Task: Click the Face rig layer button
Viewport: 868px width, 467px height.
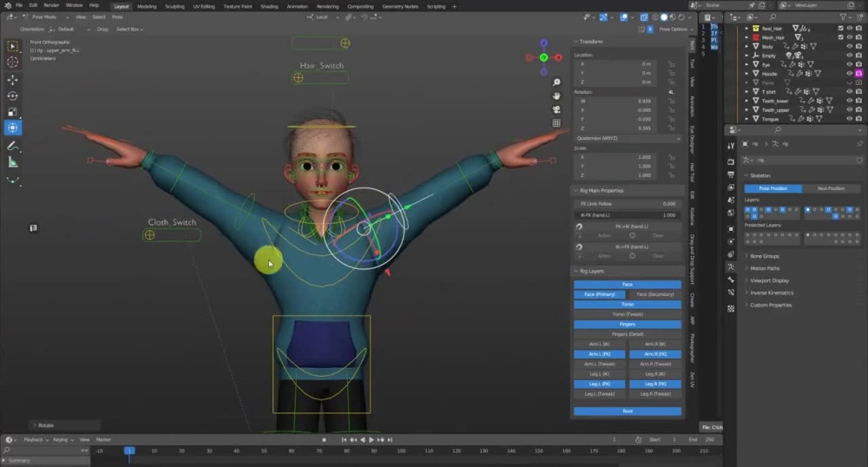Action: (628, 285)
